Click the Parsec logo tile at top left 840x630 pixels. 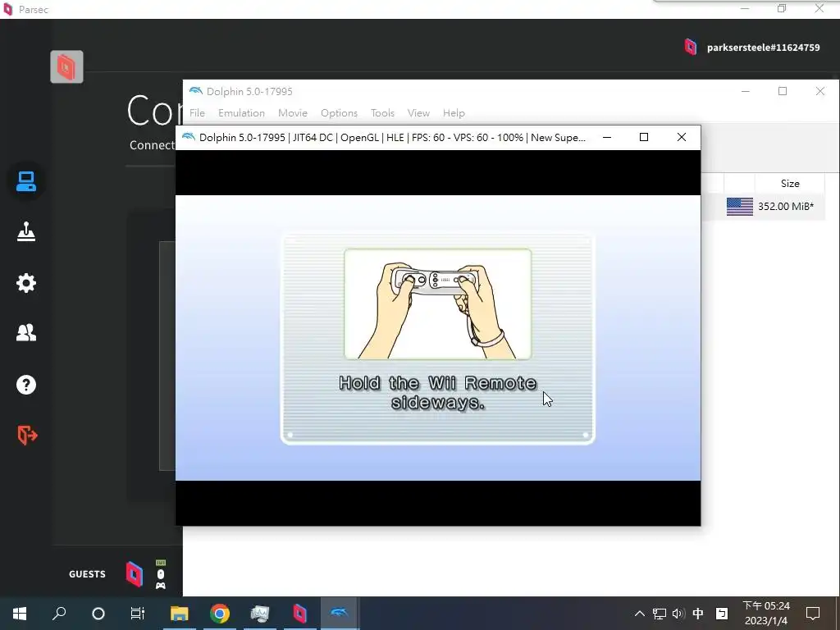pos(66,67)
